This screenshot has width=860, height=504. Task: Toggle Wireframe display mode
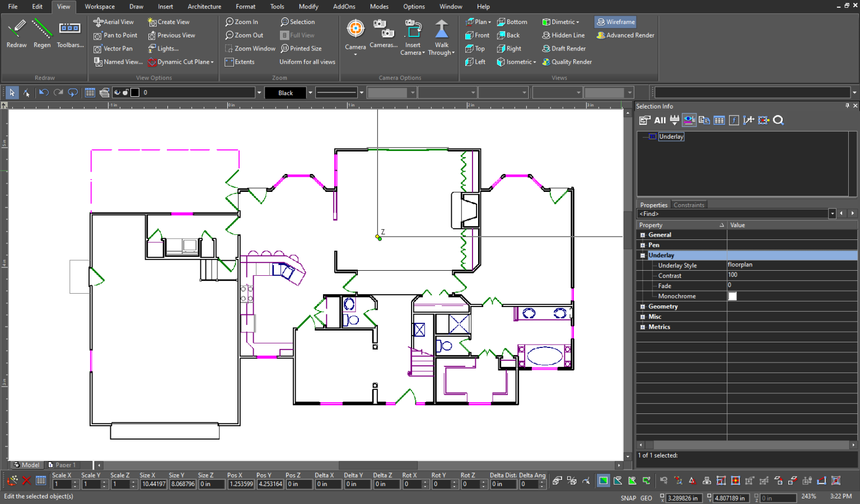tap(615, 21)
